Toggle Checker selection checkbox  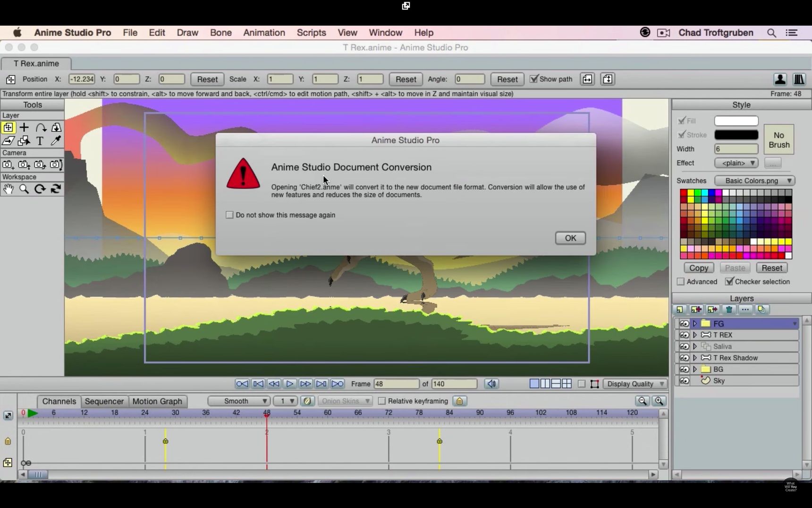pyautogui.click(x=729, y=282)
